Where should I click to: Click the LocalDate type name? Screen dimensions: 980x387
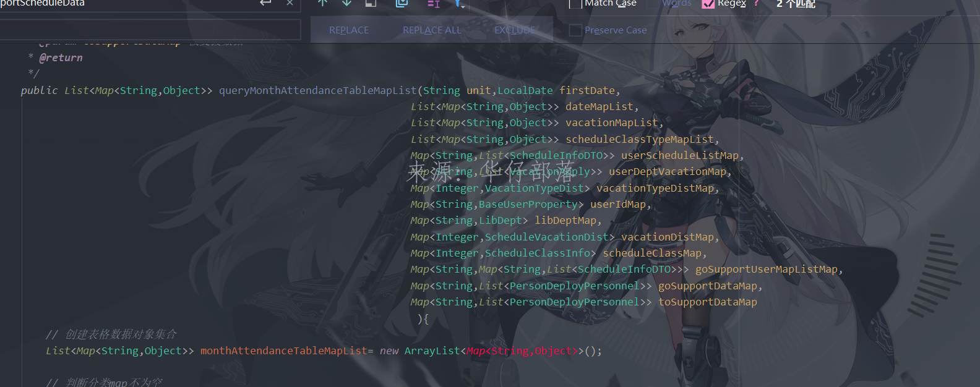(x=525, y=90)
